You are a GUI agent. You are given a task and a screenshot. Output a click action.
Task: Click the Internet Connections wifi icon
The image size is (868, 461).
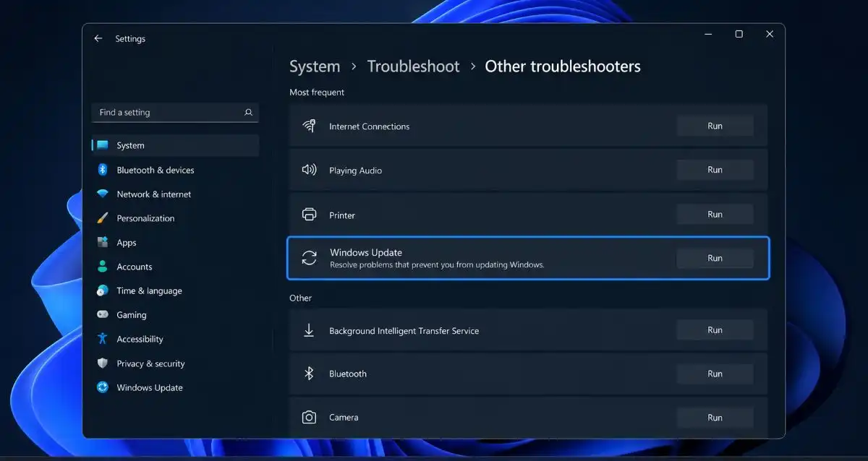pyautogui.click(x=309, y=126)
